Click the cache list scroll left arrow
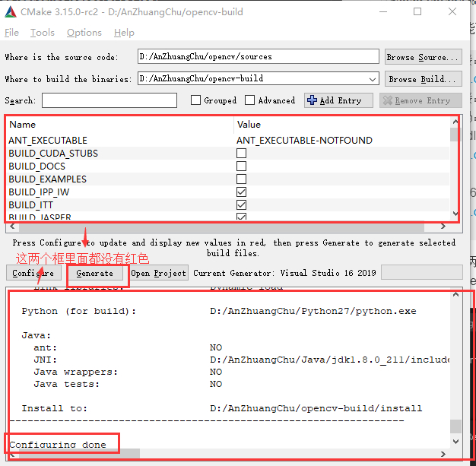 pyautogui.click(x=12, y=227)
